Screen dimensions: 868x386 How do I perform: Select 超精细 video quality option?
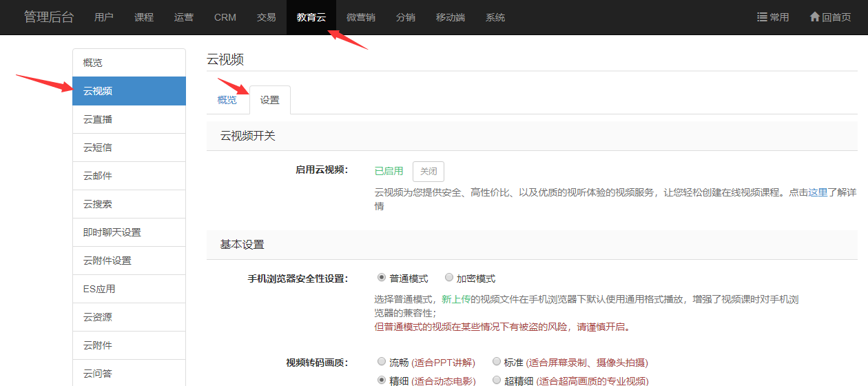click(x=497, y=380)
